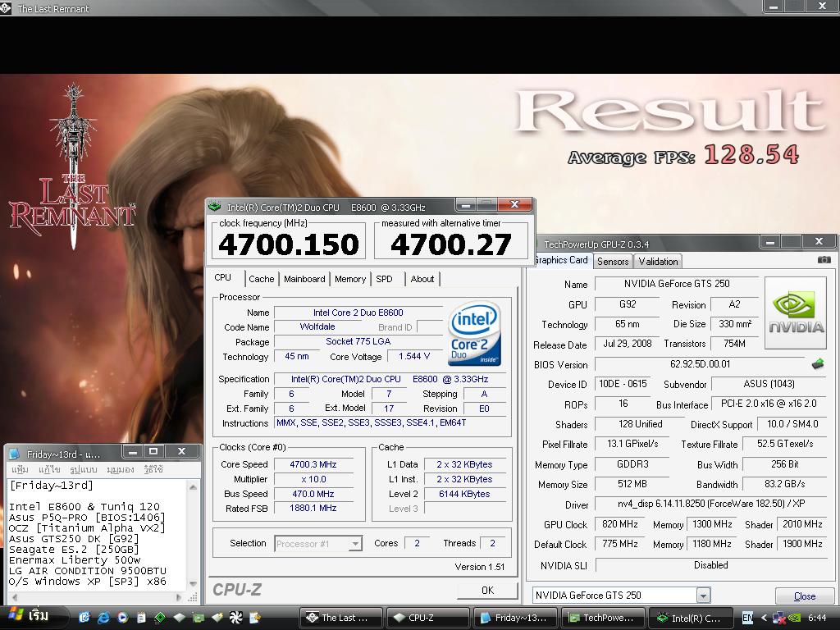The height and width of the screenshot is (630, 840).
Task: Open the Validation tab in GPU-Z
Action: tap(658, 262)
